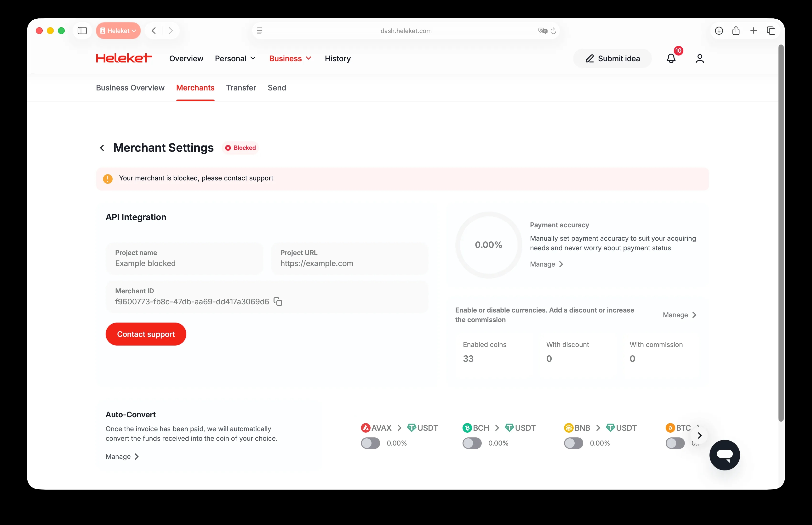Copy the Merchant ID using the copy icon

click(x=278, y=301)
